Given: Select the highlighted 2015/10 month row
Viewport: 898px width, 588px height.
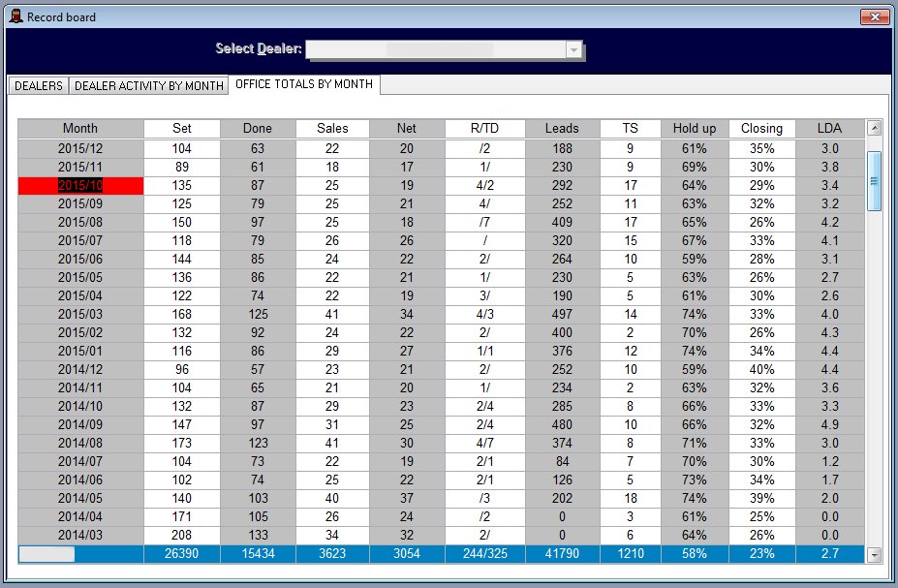Looking at the screenshot, I should pos(80,185).
